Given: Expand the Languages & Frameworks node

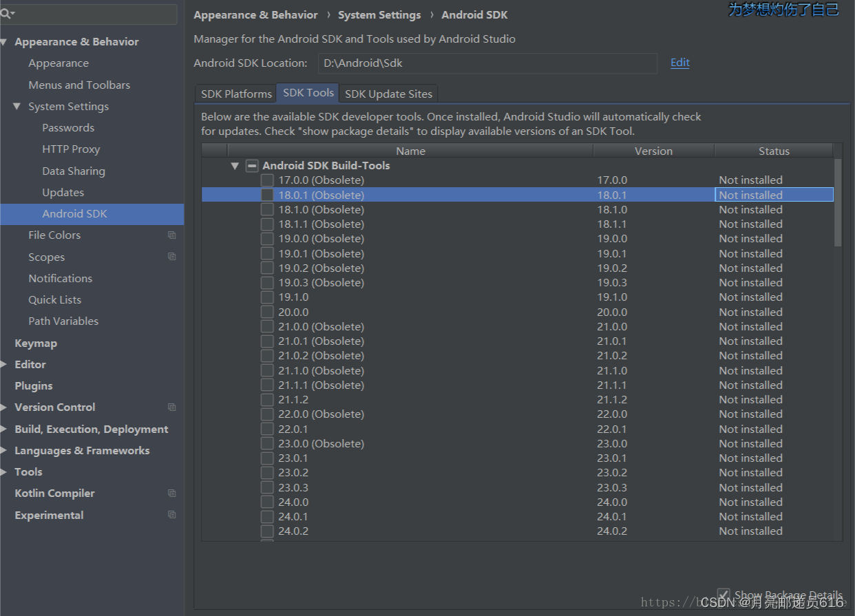Looking at the screenshot, I should click(x=4, y=451).
